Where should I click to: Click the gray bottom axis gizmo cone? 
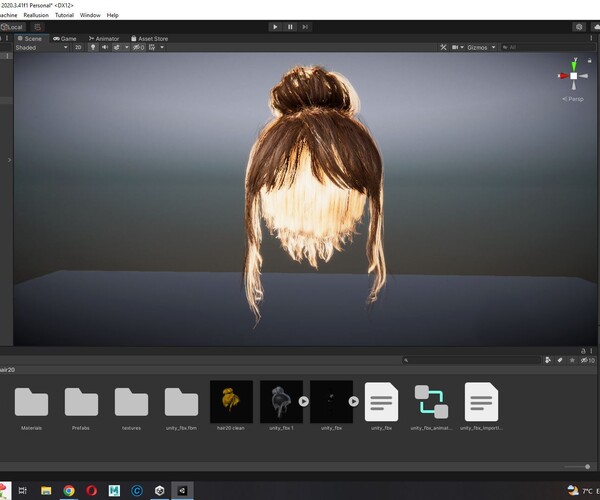(574, 85)
